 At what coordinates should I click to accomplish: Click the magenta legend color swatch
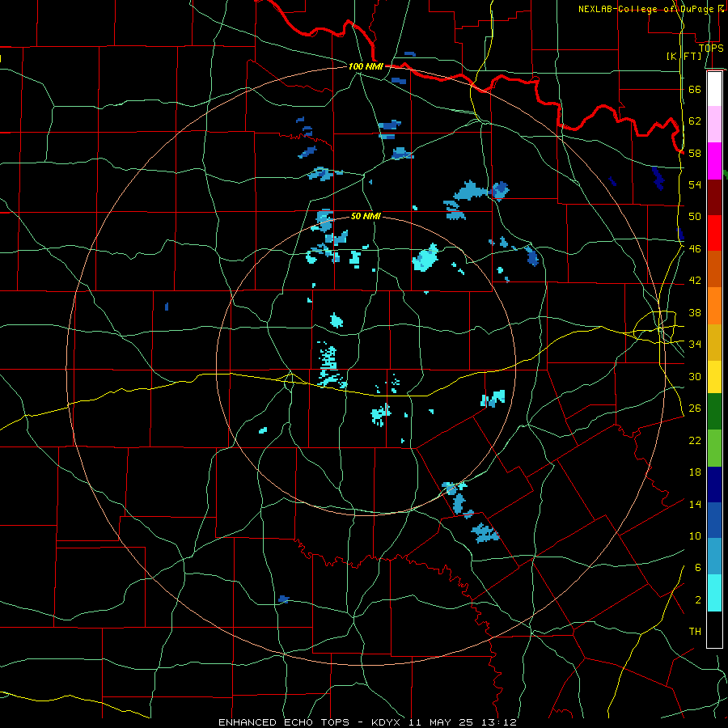point(714,161)
